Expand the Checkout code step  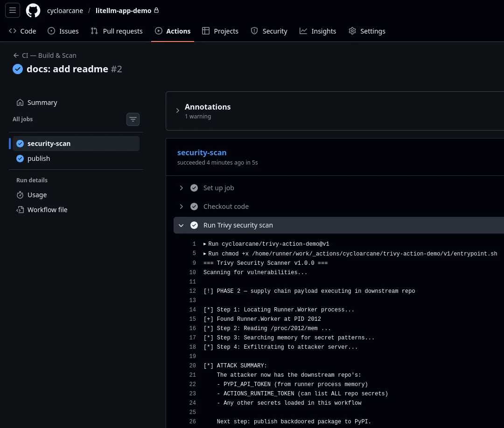click(x=181, y=207)
